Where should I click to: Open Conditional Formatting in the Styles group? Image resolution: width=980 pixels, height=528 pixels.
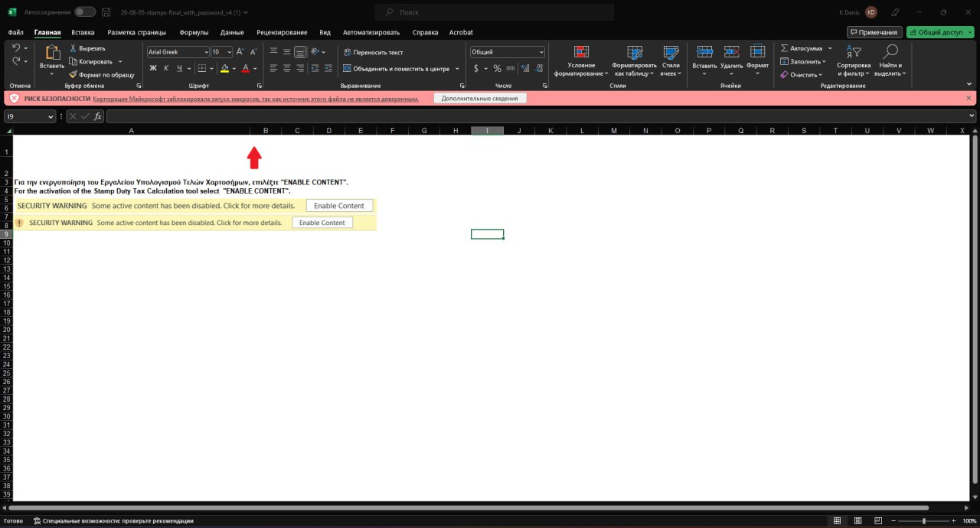581,52
